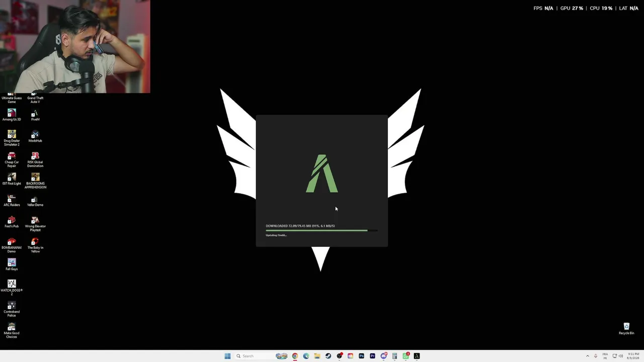
Task: Click the FPS N/A overlay readout
Action: click(543, 8)
